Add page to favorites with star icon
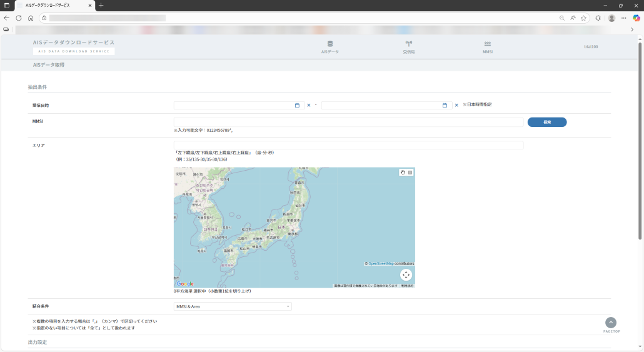Screen dimensions: 644x352 click(583, 18)
